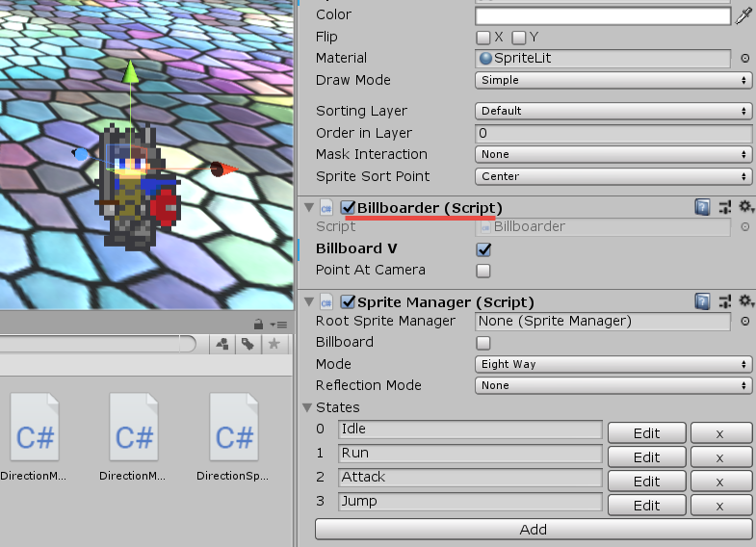This screenshot has height=547, width=756.
Task: Click the Attack state name field
Action: 470,477
